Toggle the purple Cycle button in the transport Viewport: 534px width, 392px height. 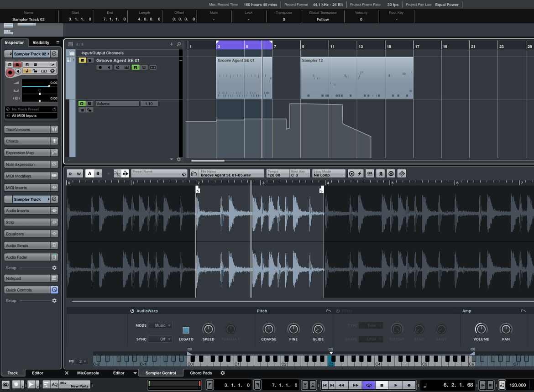coord(368,385)
